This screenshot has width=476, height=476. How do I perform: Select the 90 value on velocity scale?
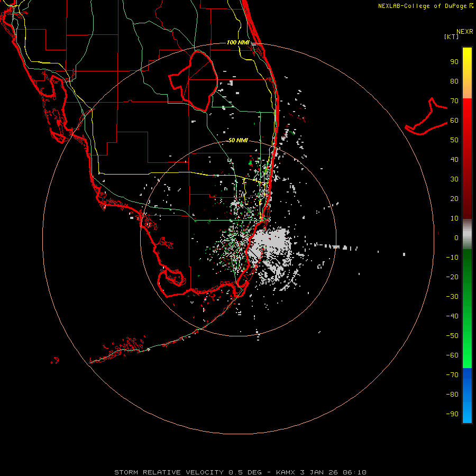click(x=454, y=62)
